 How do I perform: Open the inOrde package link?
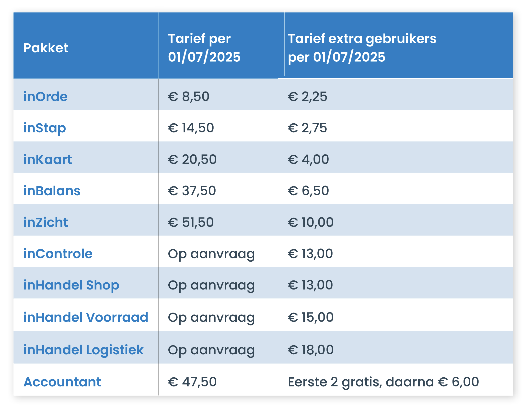[46, 96]
